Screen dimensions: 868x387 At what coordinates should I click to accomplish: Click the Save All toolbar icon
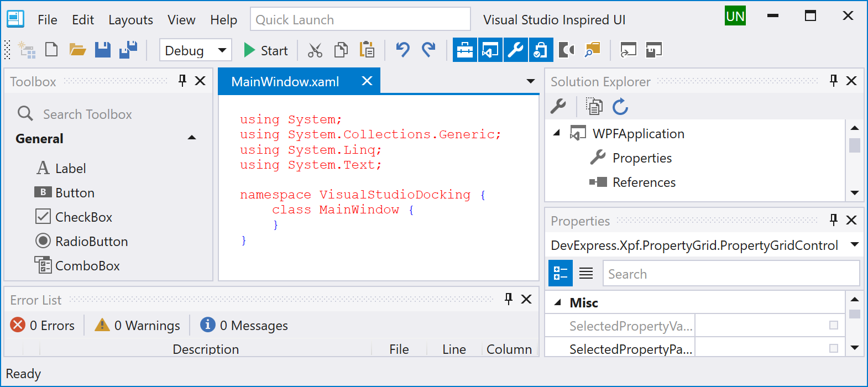[128, 50]
